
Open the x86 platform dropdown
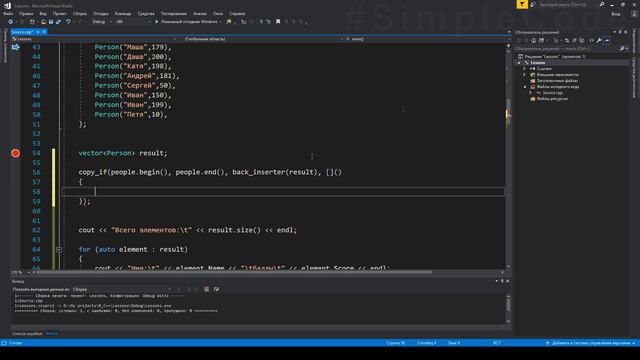click(x=133, y=22)
